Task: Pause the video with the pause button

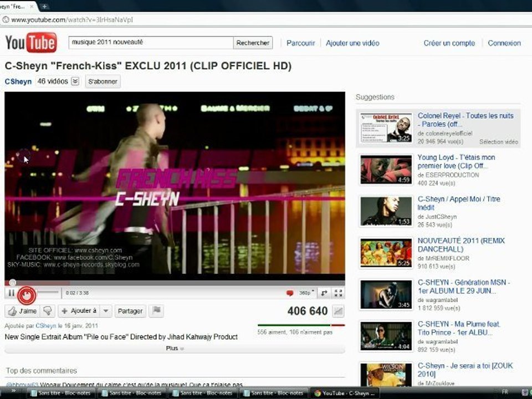Action: (x=11, y=293)
